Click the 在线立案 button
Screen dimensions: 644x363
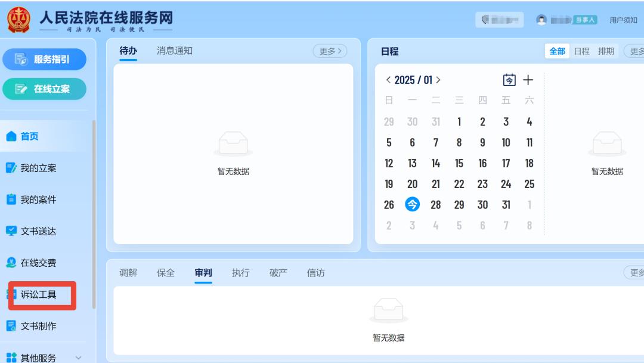point(44,89)
